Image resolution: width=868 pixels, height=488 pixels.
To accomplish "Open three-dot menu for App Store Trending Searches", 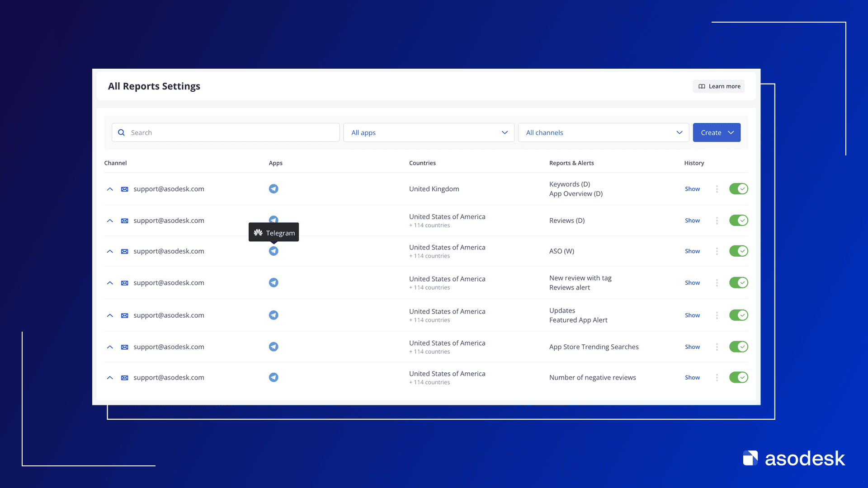I will [x=717, y=347].
